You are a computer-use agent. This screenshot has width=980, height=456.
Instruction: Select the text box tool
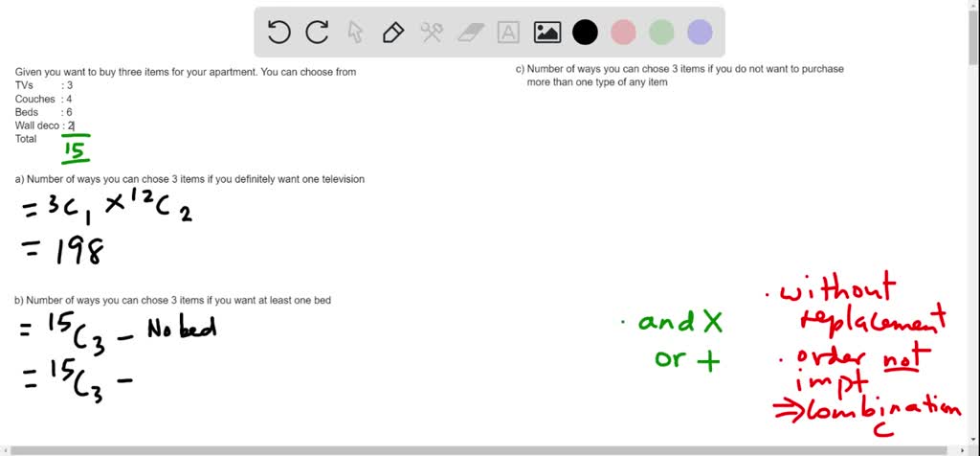508,33
